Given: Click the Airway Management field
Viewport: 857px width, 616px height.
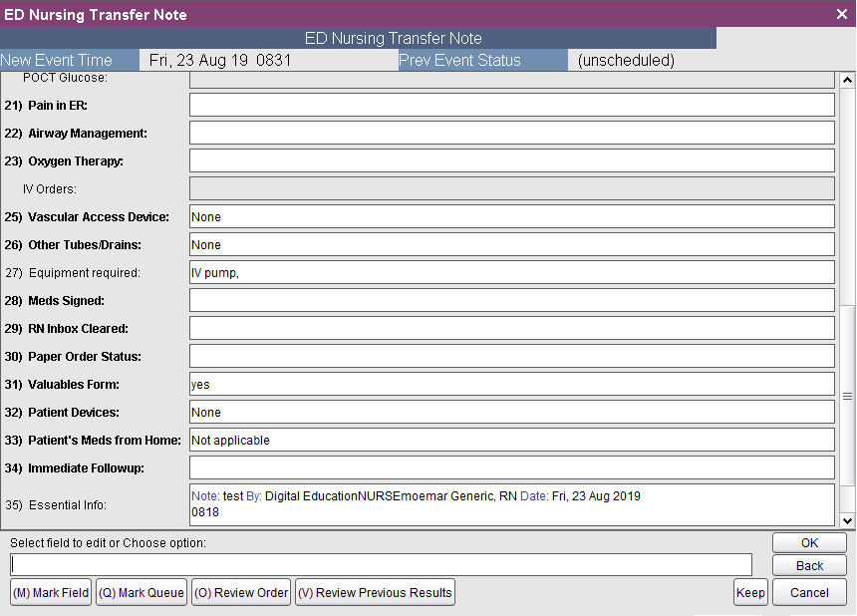Looking at the screenshot, I should [510, 132].
